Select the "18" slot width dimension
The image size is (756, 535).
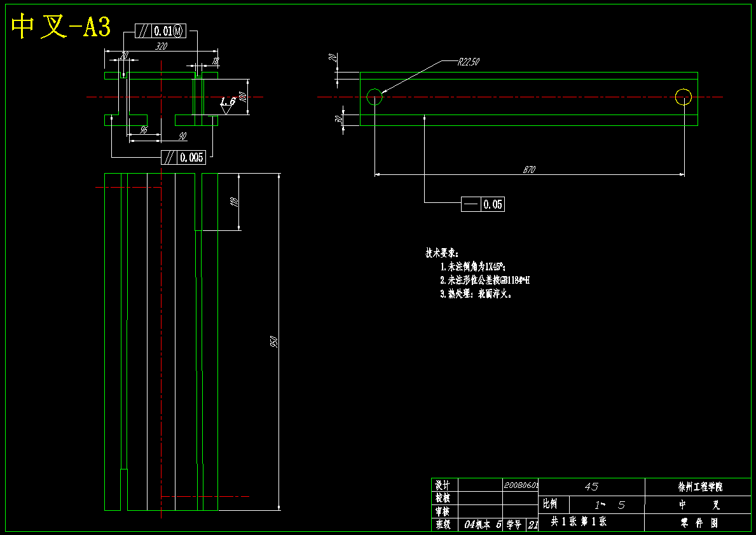click(215, 61)
